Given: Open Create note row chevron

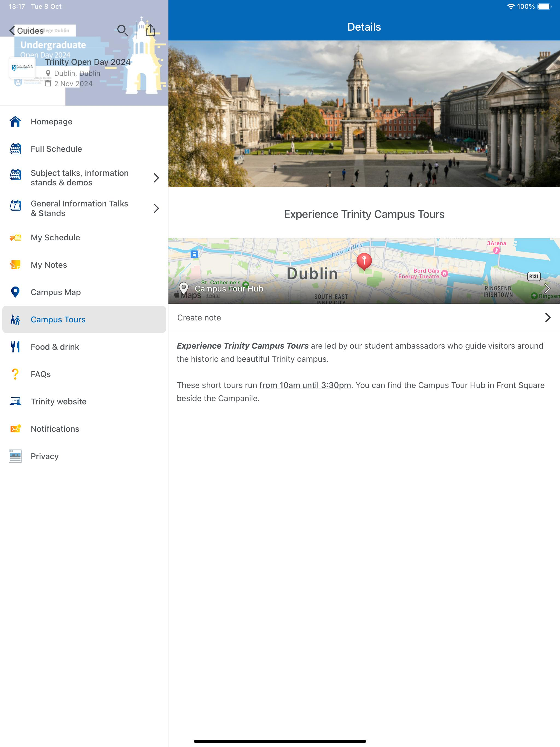Looking at the screenshot, I should (547, 317).
